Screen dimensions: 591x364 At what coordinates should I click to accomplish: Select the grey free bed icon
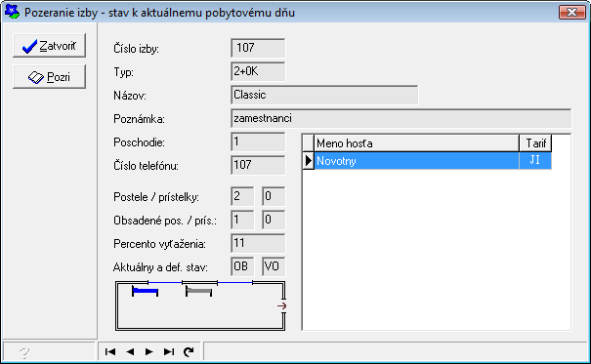198,291
